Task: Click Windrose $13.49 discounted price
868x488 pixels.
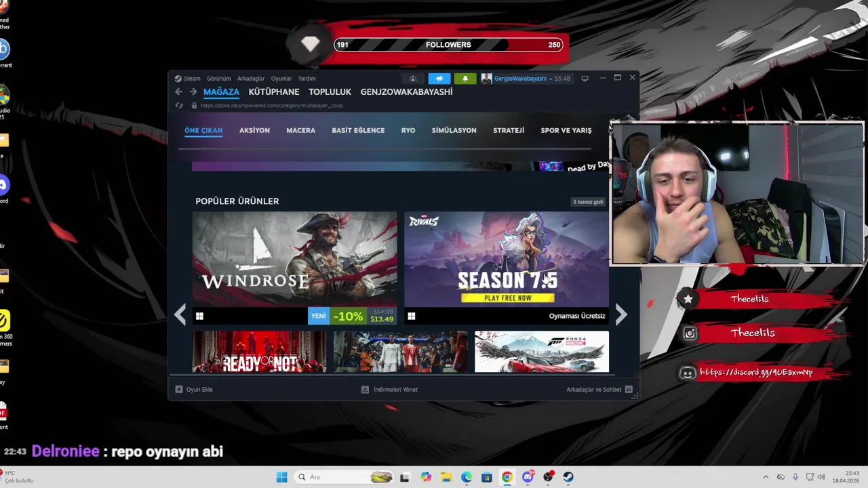Action: tap(382, 319)
